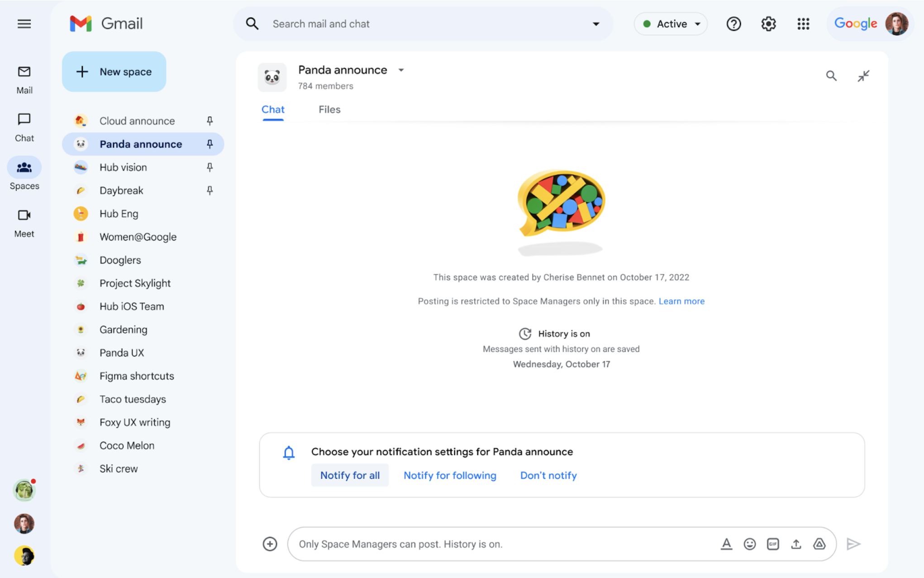Toggle pin on Hub vision space
This screenshot has width=924, height=578.
pyautogui.click(x=210, y=167)
